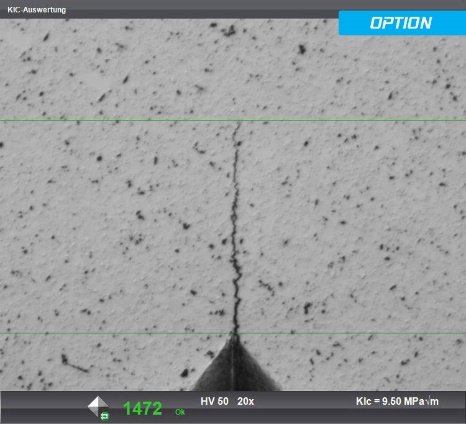
Task: Click the green refresh badge on diamond icon
Action: pos(105,416)
